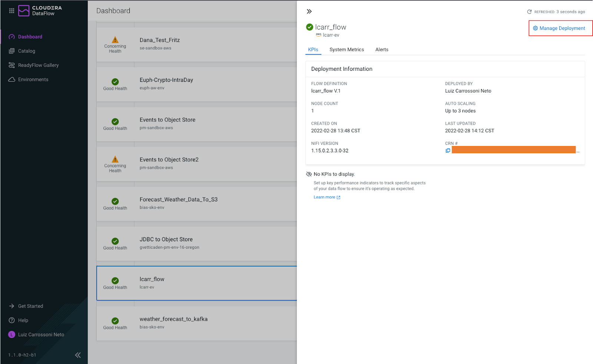Collapse the lcarr_flow details panel

pos(309,11)
